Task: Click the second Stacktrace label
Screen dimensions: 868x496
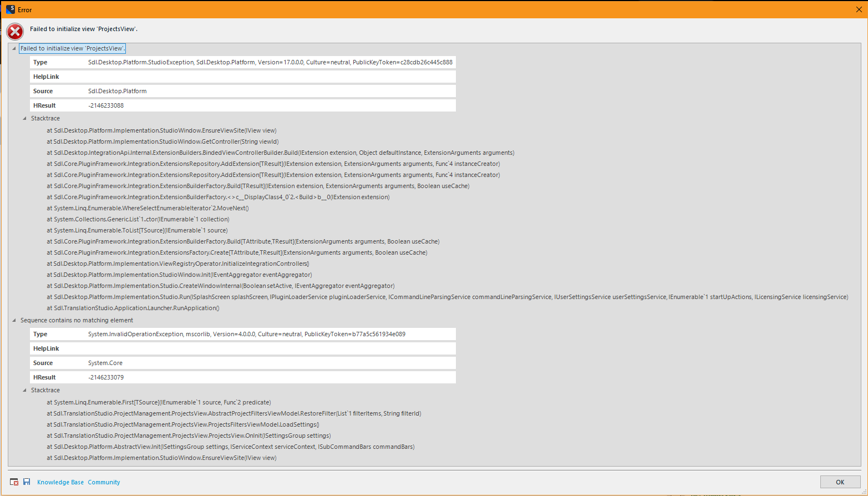Action: pos(45,390)
